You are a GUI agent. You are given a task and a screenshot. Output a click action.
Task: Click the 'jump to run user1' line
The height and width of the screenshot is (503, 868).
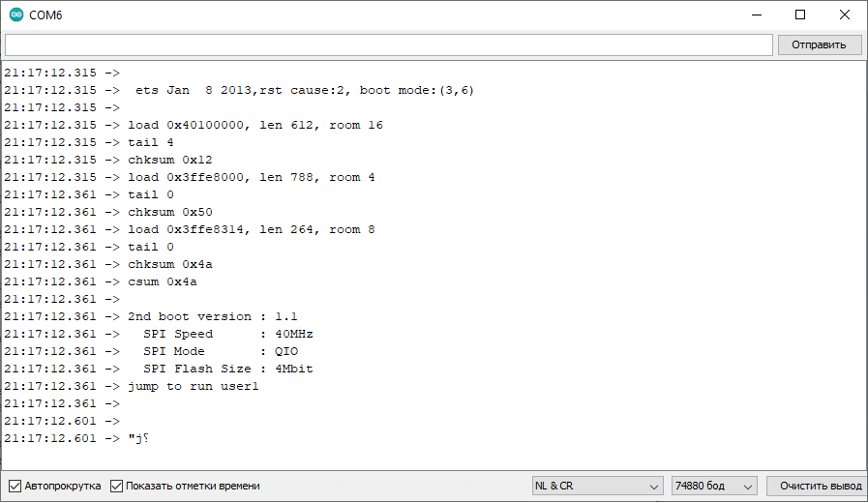[194, 386]
